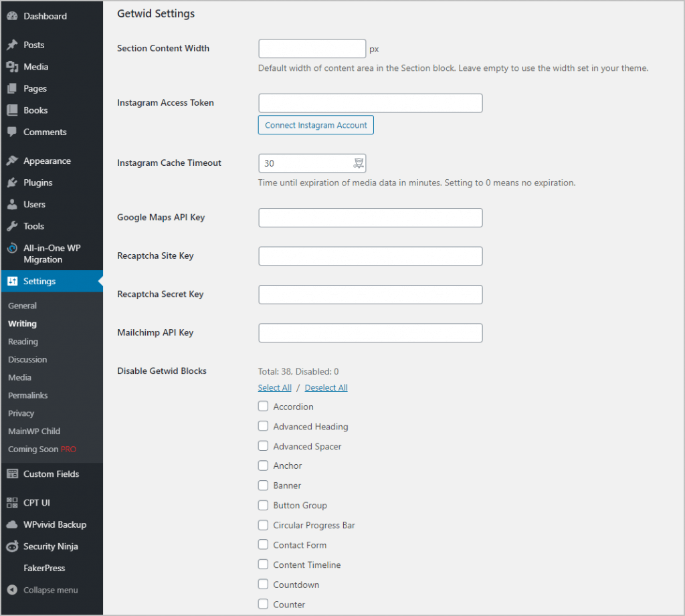685x616 pixels.
Task: Click the Deselect All link
Action: [326, 387]
